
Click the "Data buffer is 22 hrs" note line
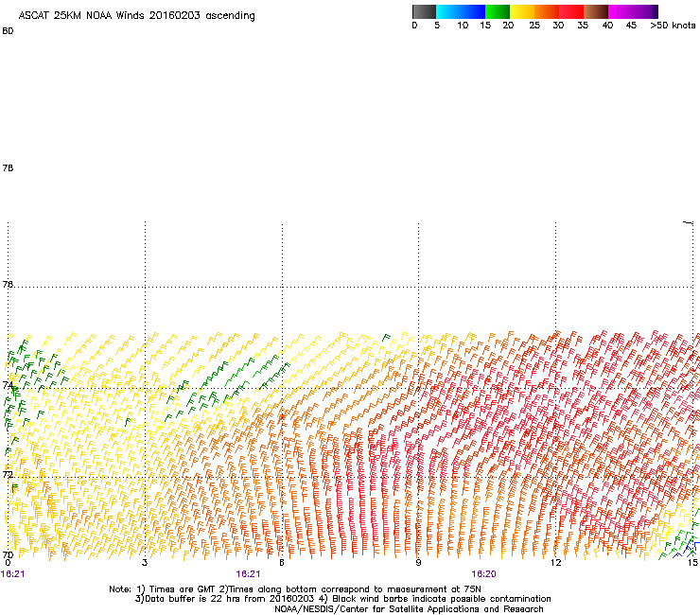pyautogui.click(x=342, y=599)
